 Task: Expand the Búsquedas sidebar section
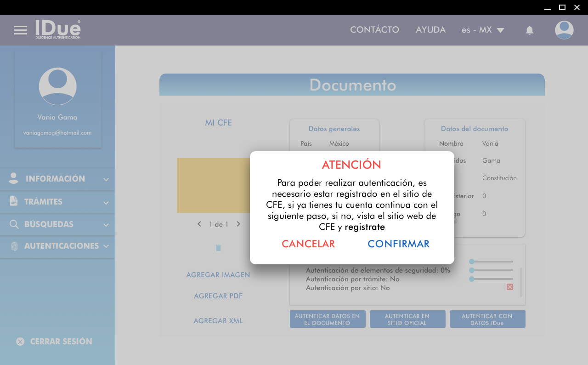click(57, 225)
